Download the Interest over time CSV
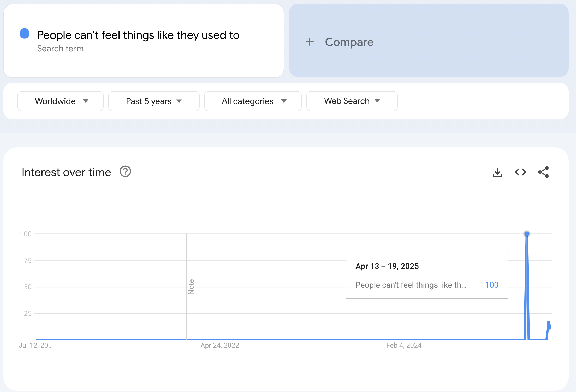Viewport: 576px width, 392px height. [497, 172]
